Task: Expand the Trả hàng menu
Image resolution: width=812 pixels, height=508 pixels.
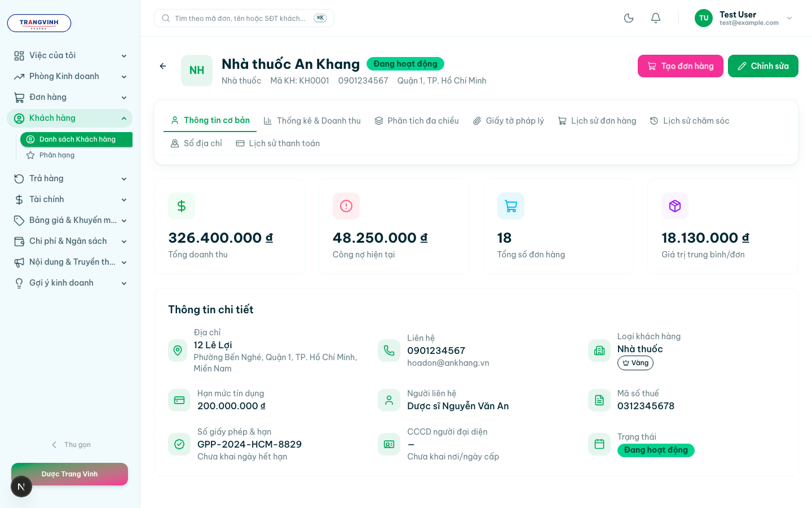Action: click(x=70, y=178)
